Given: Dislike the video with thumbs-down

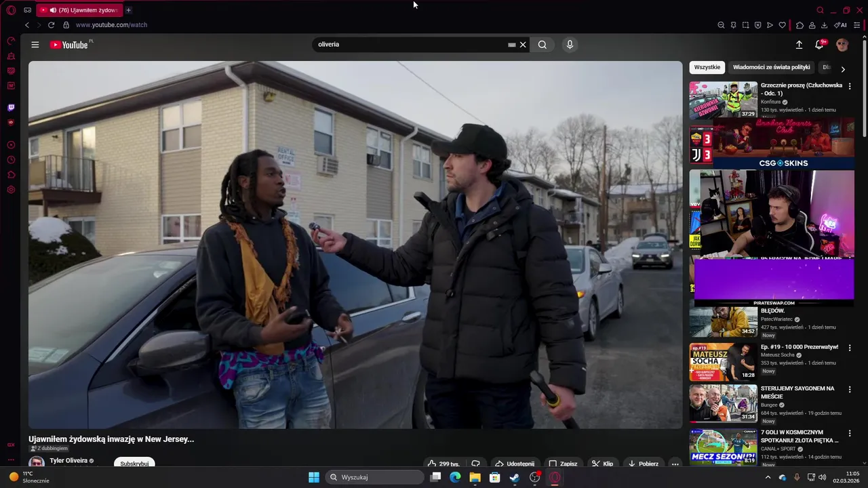Looking at the screenshot, I should coord(475,464).
